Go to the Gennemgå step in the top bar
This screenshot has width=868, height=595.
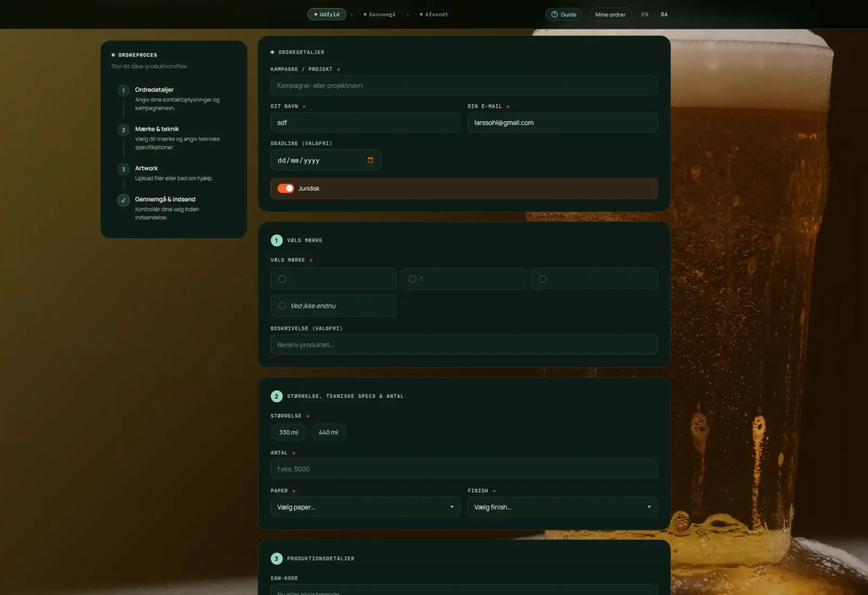coord(380,15)
